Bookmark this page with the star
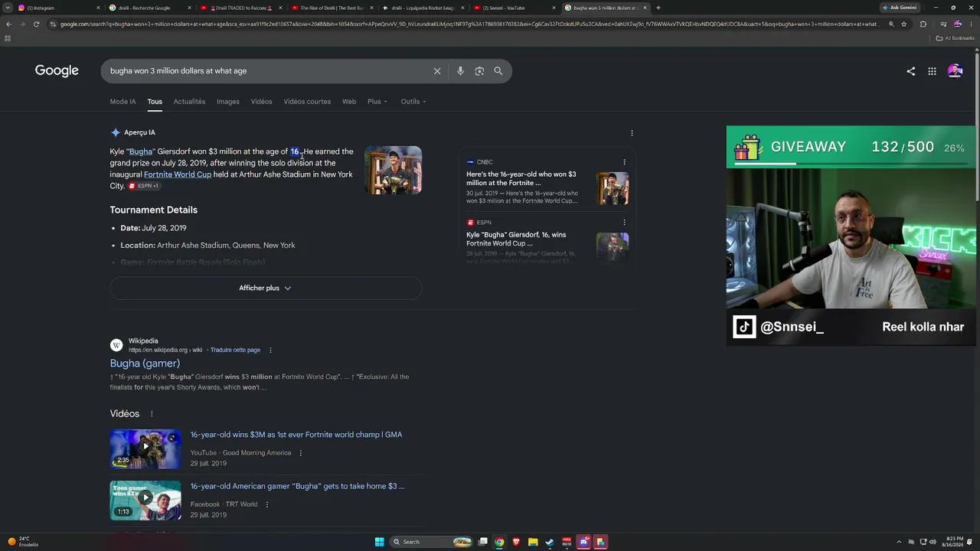The image size is (980, 551). pyautogui.click(x=904, y=24)
